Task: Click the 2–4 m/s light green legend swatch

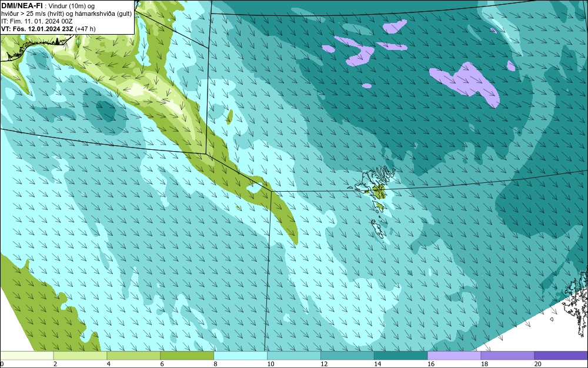Action: (x=80, y=356)
